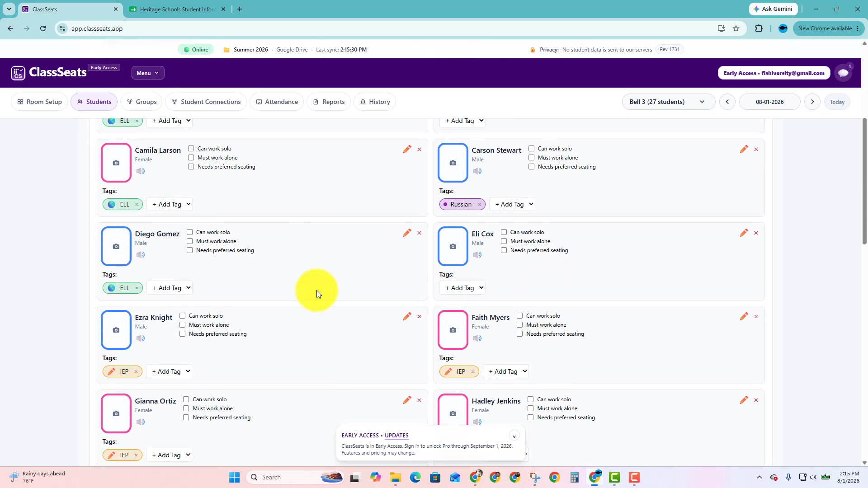Remove Russian tag from Carson Stewart
The height and width of the screenshot is (488, 868).
479,205
